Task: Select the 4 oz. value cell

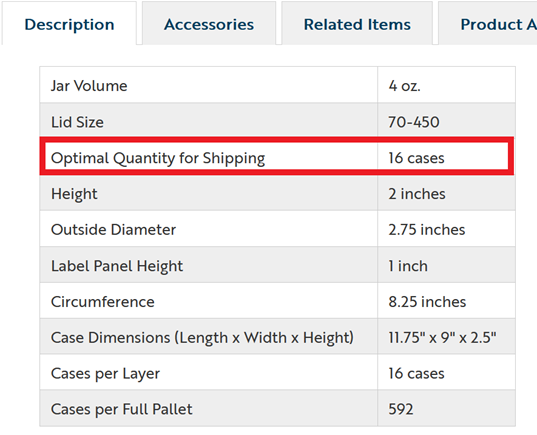Action: [x=404, y=86]
